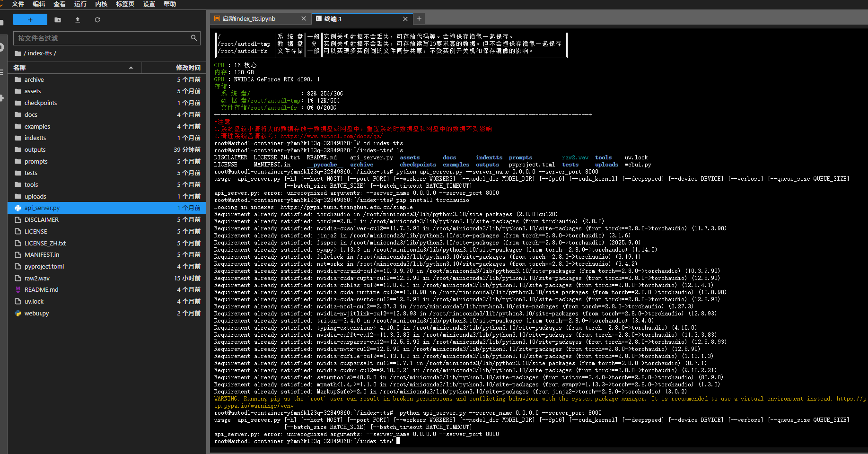Select the checkpoints folder in file list
Image resolution: width=868 pixels, height=454 pixels.
tap(41, 103)
